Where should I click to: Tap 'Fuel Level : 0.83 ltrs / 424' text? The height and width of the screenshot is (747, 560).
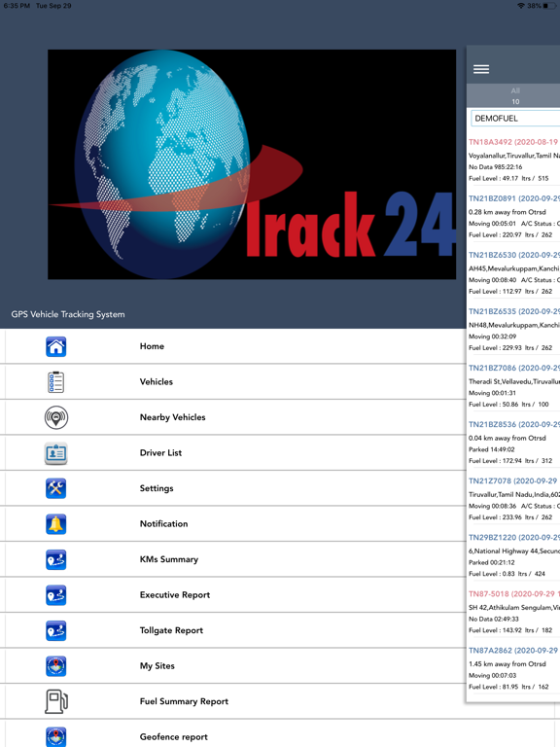pyautogui.click(x=507, y=574)
